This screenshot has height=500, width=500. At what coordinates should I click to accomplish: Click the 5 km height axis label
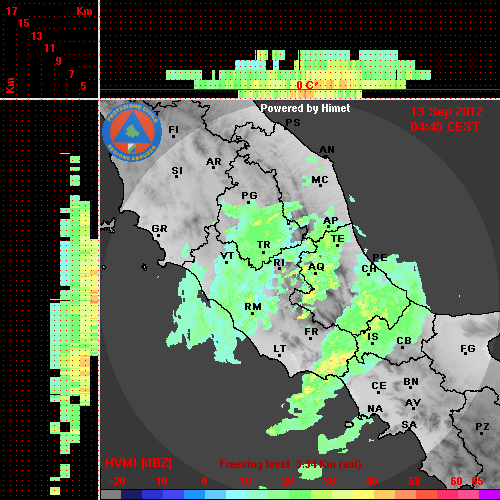pos(83,86)
